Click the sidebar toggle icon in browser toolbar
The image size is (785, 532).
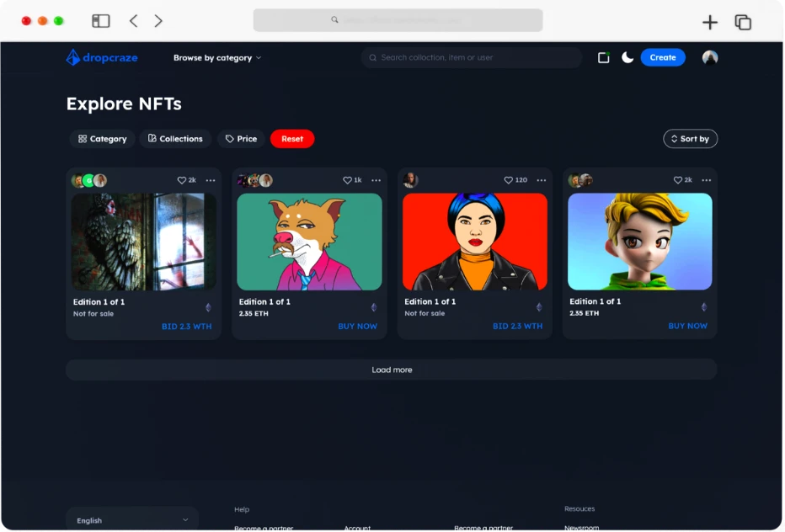tap(101, 20)
